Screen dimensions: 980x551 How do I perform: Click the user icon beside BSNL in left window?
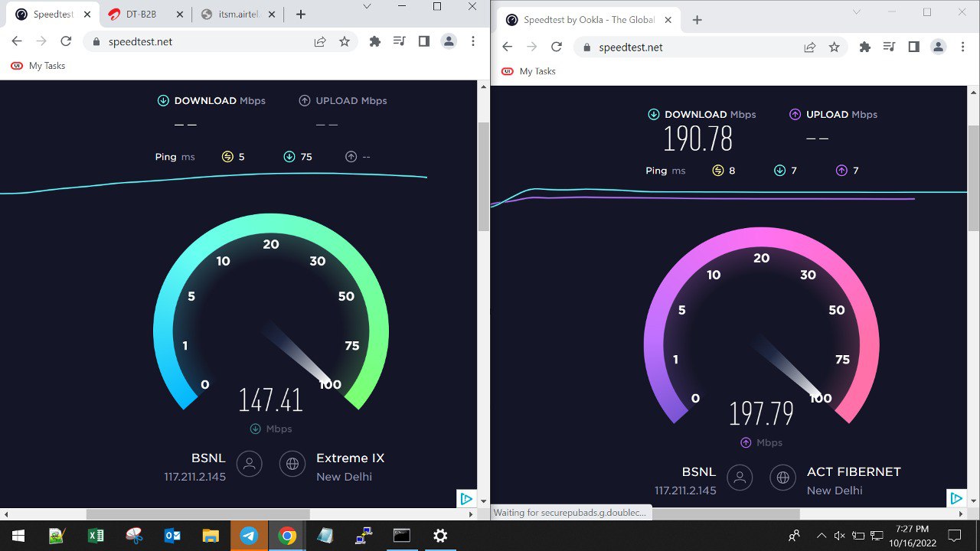250,464
